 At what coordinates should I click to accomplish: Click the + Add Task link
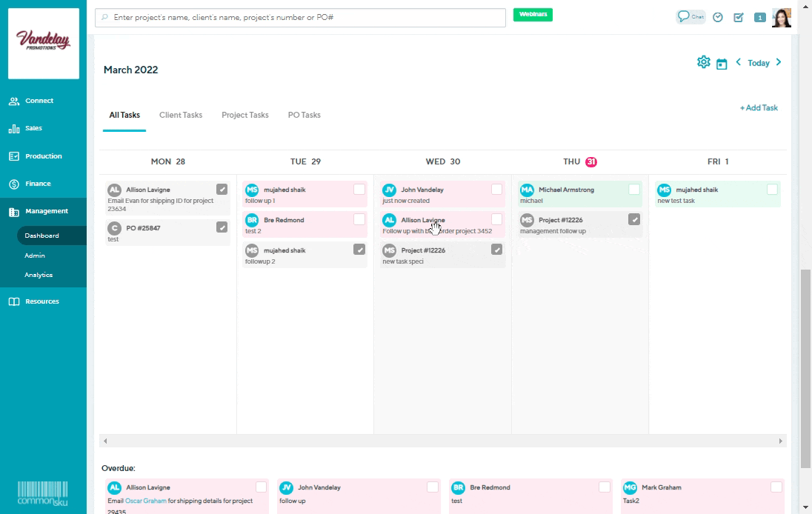click(x=759, y=108)
